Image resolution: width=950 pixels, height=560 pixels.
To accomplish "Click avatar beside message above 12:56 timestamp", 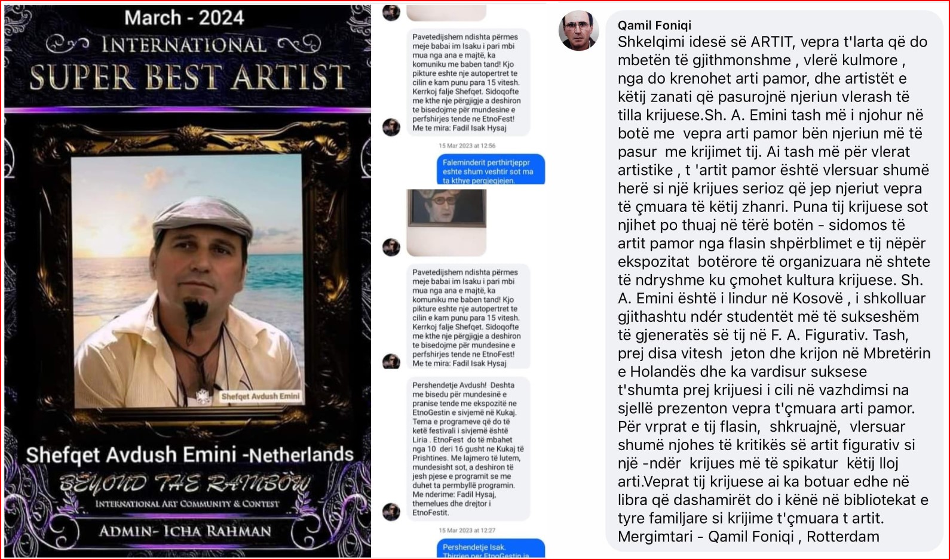I will (x=391, y=127).
